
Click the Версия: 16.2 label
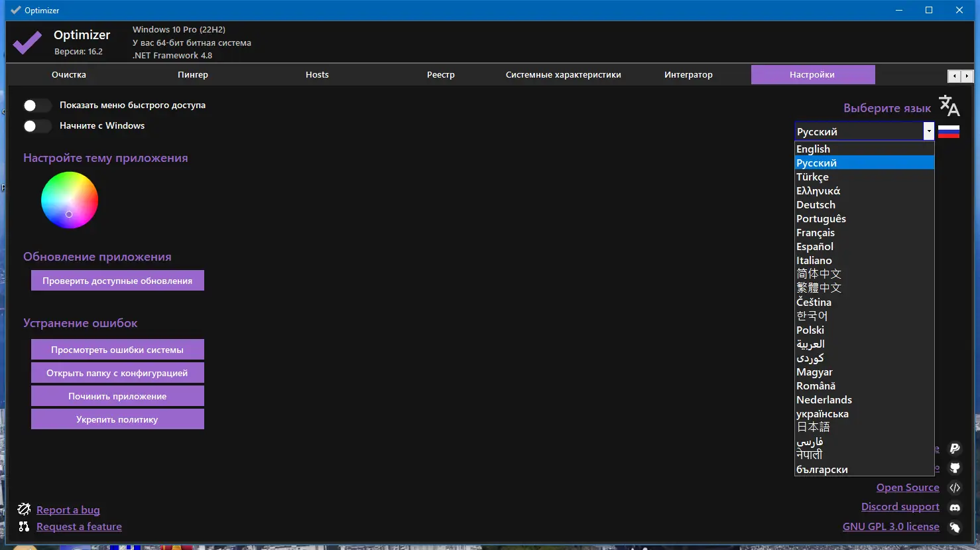pos(78,51)
